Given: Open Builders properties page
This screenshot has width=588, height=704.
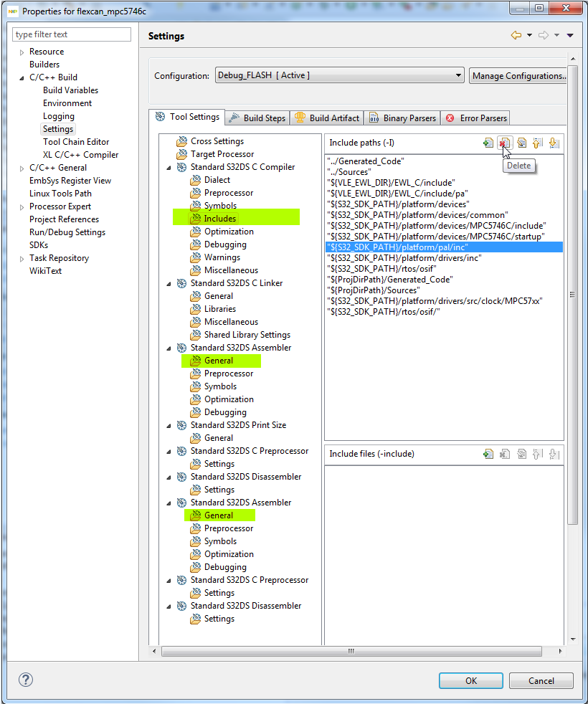Looking at the screenshot, I should [44, 65].
